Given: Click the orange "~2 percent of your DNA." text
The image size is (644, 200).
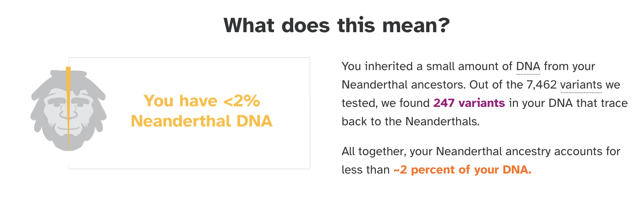Looking at the screenshot, I should coord(462,170).
